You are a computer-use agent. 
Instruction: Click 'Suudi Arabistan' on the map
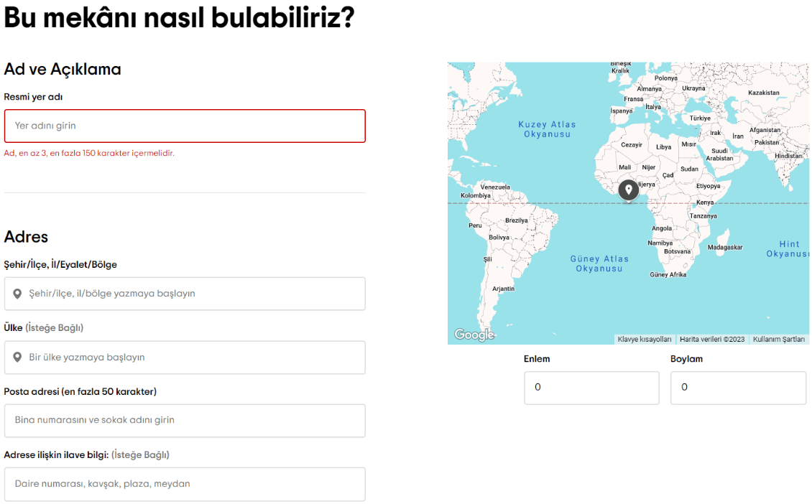point(719,155)
